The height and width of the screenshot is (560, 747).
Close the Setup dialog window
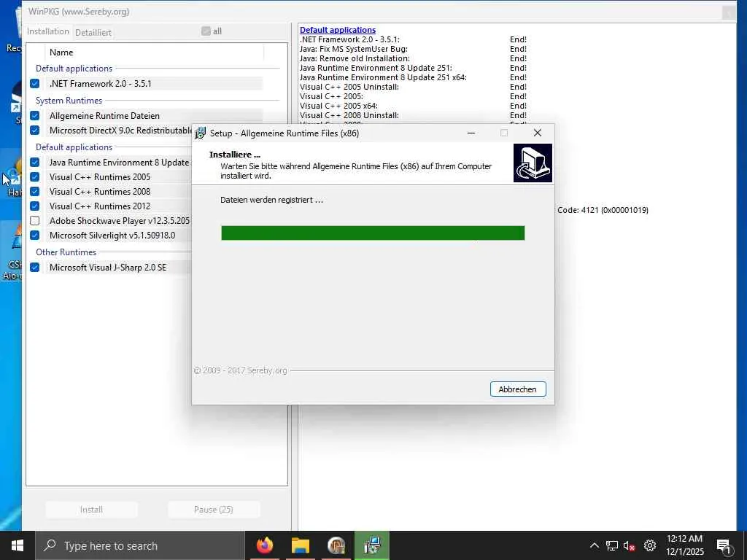(x=538, y=133)
